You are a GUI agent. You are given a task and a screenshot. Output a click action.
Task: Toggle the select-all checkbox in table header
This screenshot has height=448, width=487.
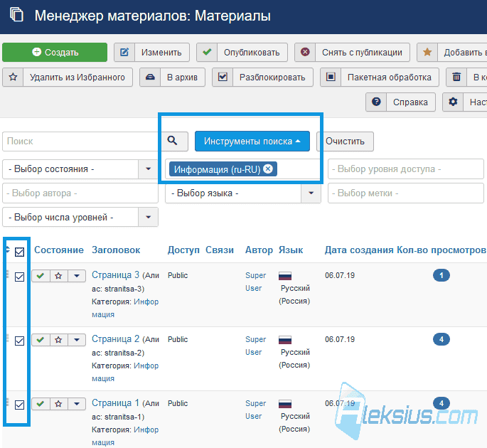pyautogui.click(x=20, y=252)
